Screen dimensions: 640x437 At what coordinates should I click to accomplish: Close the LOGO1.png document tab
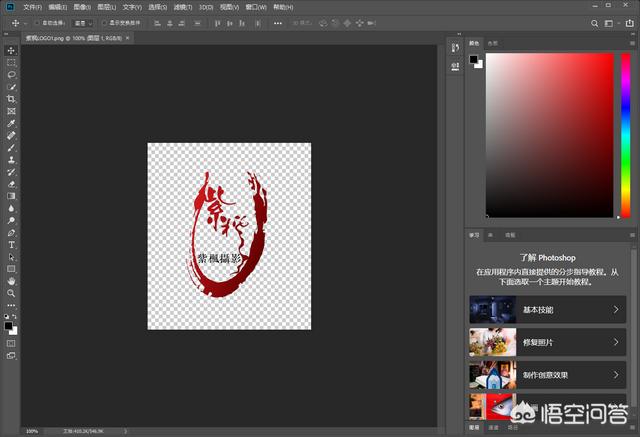coord(127,38)
